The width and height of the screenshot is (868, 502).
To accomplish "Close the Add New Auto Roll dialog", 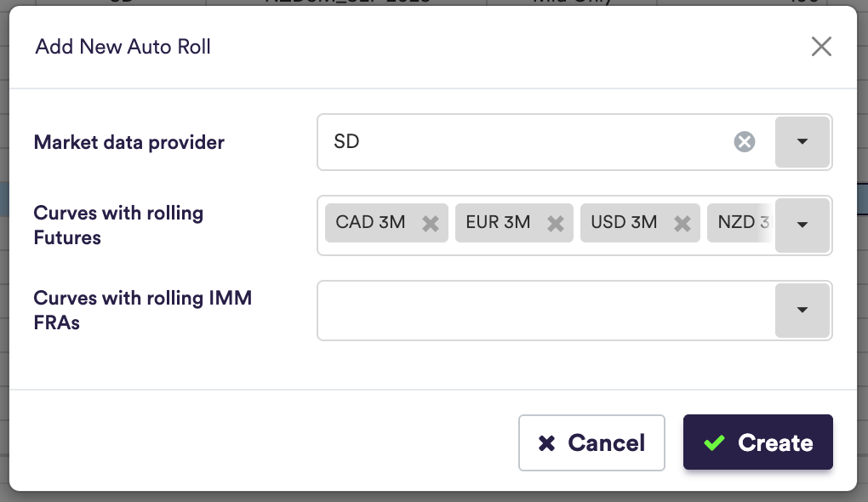I will (821, 47).
